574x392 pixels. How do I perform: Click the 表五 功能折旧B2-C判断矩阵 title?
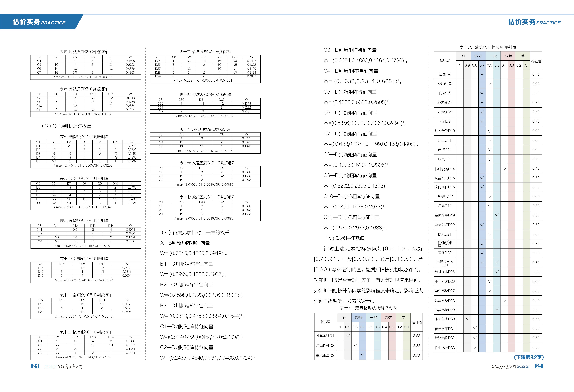83,52
